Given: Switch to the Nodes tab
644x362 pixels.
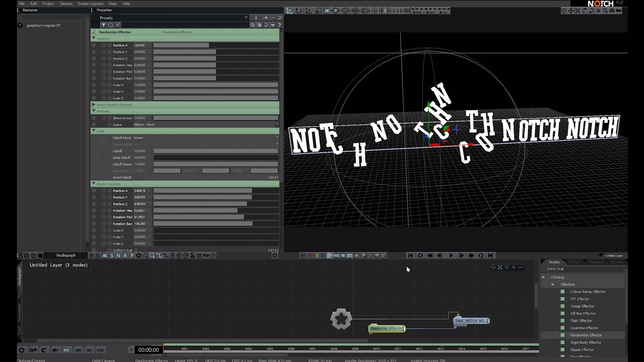Looking at the screenshot, I should point(554,262).
